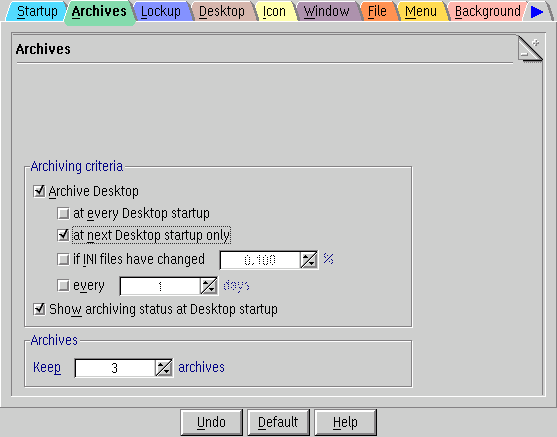Enable archiving at every Desktop startup

click(63, 214)
